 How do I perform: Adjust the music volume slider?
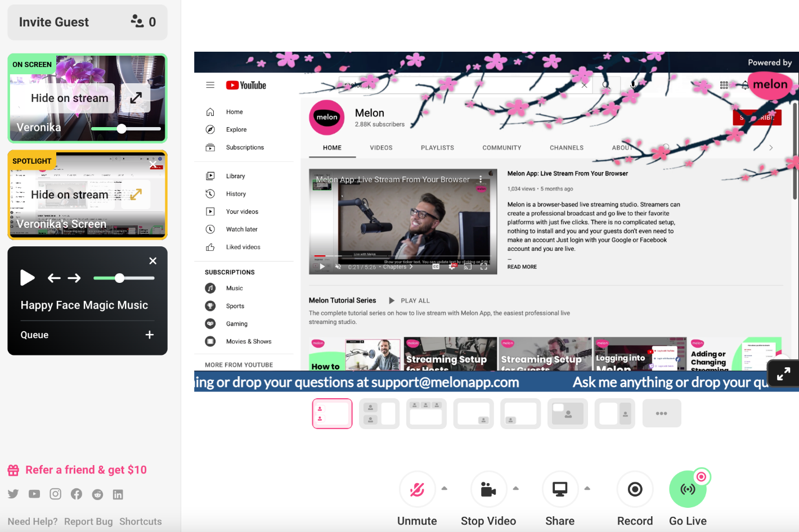(x=124, y=278)
